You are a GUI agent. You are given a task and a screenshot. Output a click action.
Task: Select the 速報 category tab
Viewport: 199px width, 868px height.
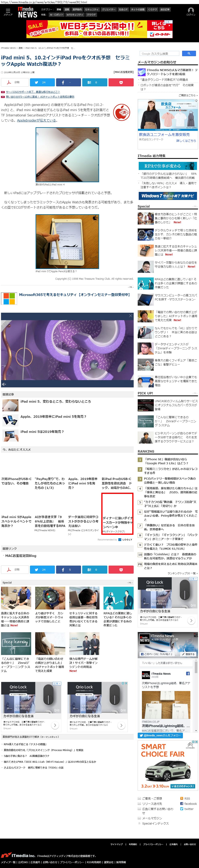click(59, 9)
